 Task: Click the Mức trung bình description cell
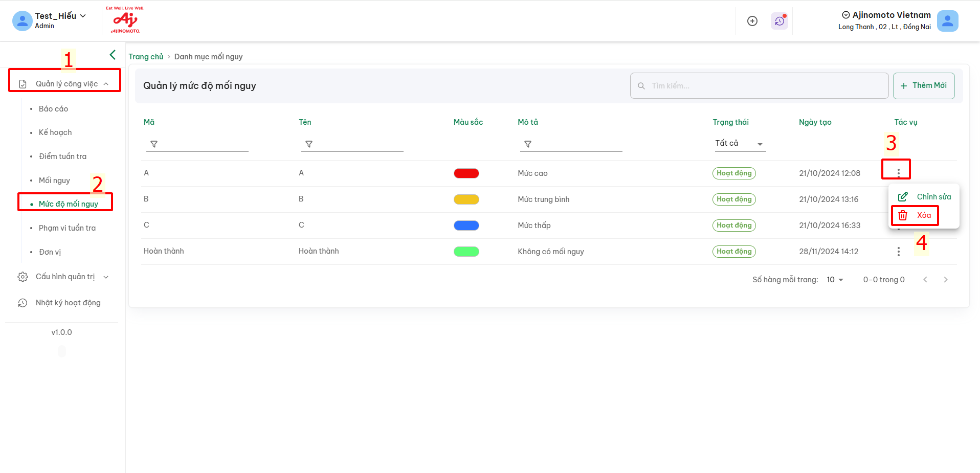[x=543, y=199]
